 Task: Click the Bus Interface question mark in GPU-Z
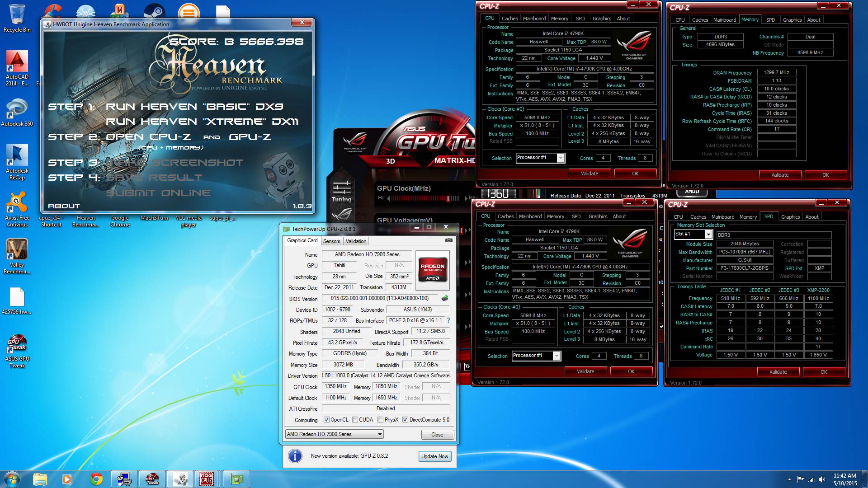point(448,320)
